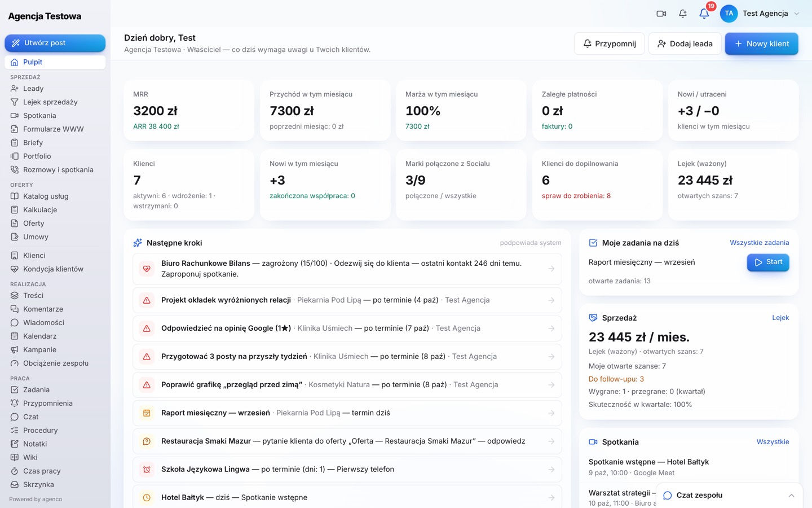
Task: Click the Skrzynka inbox icon
Action: [x=15, y=485]
